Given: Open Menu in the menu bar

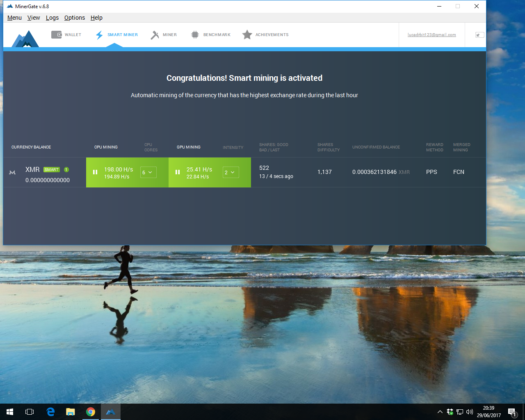Looking at the screenshot, I should [x=14, y=18].
